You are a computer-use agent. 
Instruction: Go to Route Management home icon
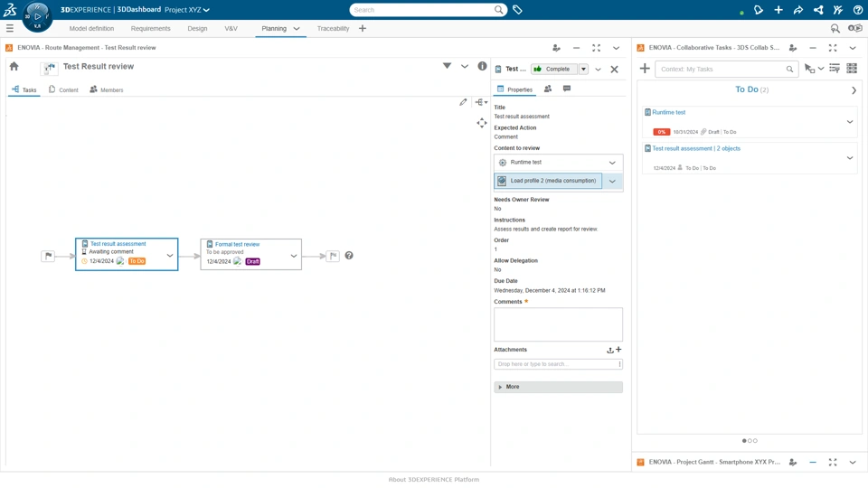coord(14,66)
